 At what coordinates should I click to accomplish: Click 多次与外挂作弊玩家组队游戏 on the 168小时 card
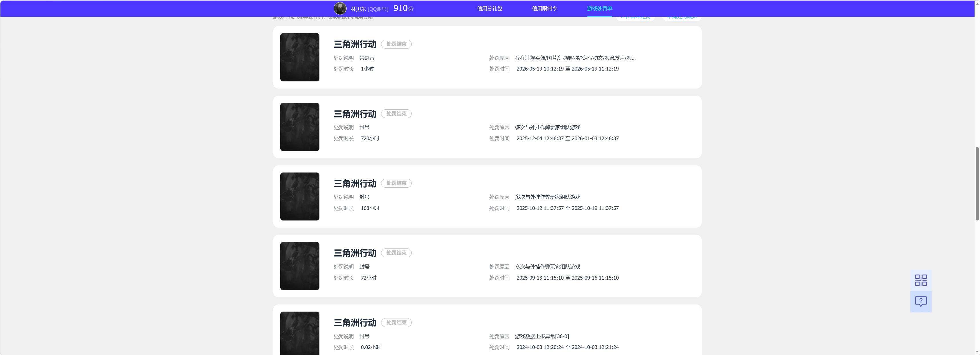(547, 197)
